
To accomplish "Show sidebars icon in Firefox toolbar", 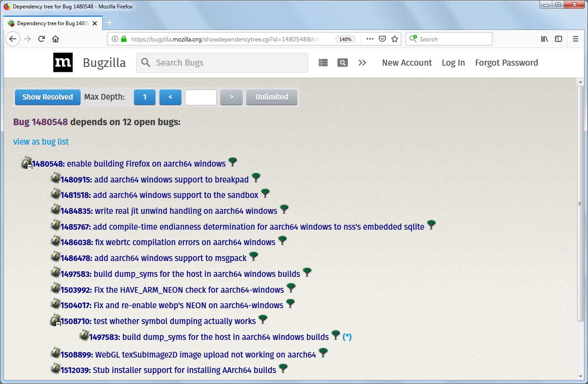I will [x=558, y=39].
